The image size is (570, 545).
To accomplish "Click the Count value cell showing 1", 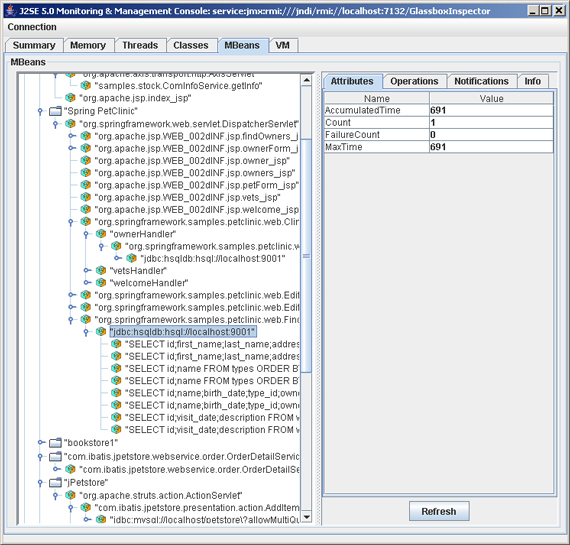I will [491, 123].
